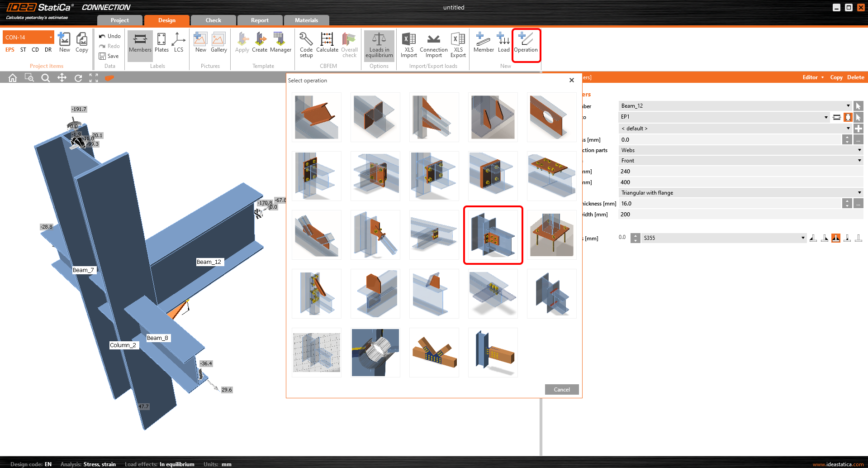Click the thickness field showing 16.0

(x=729, y=204)
